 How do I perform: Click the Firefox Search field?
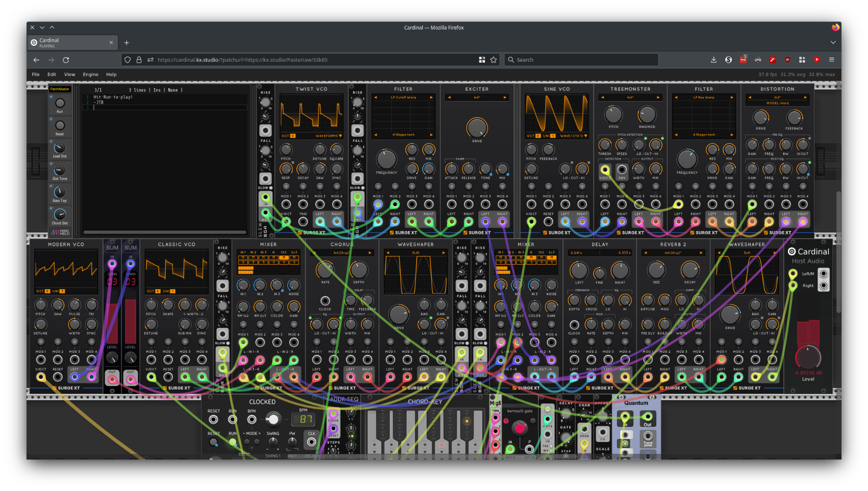tap(581, 60)
